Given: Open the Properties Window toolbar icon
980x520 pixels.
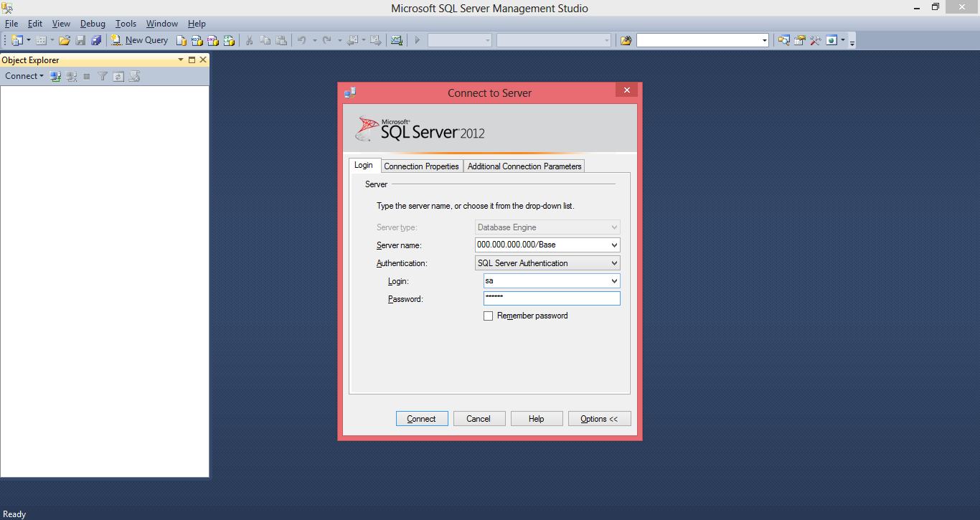Looking at the screenshot, I should (x=800, y=40).
